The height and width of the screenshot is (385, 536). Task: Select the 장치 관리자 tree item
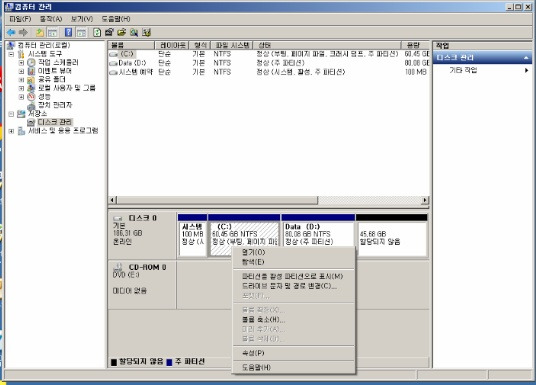[55, 105]
